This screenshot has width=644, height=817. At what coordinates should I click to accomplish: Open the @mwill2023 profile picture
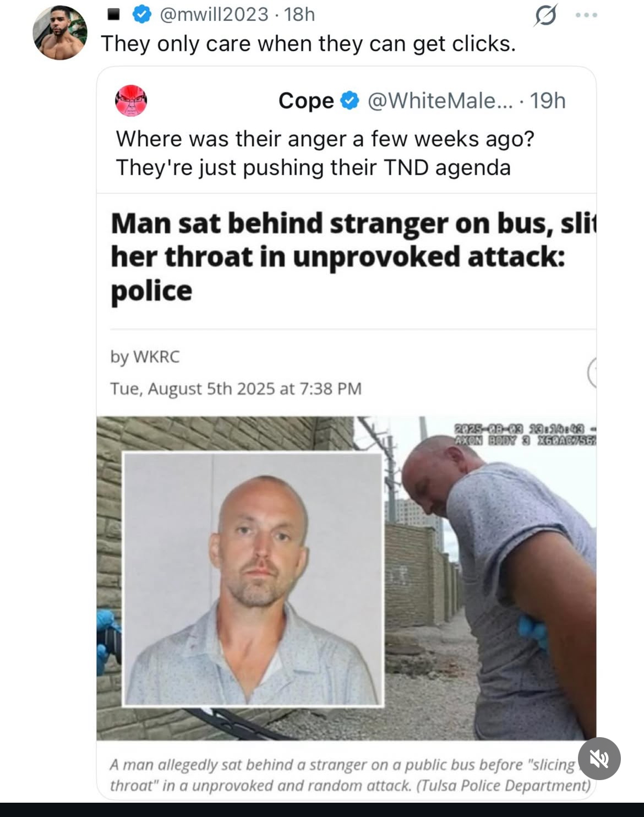(x=60, y=32)
